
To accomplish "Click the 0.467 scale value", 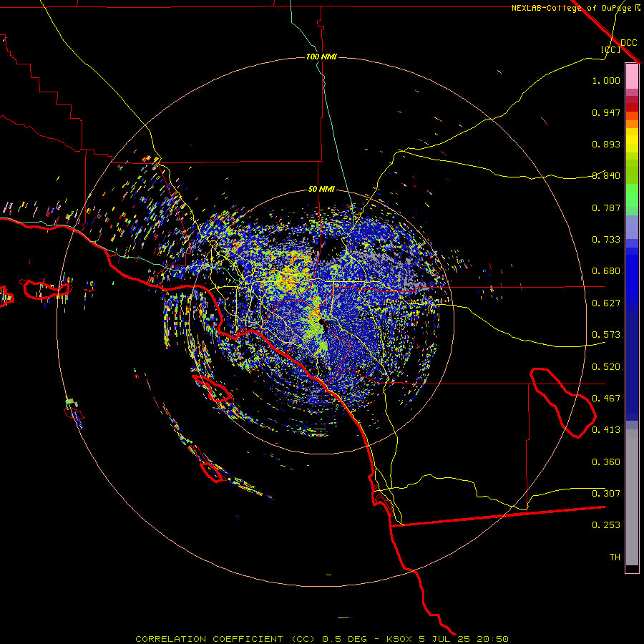I will click(606, 399).
